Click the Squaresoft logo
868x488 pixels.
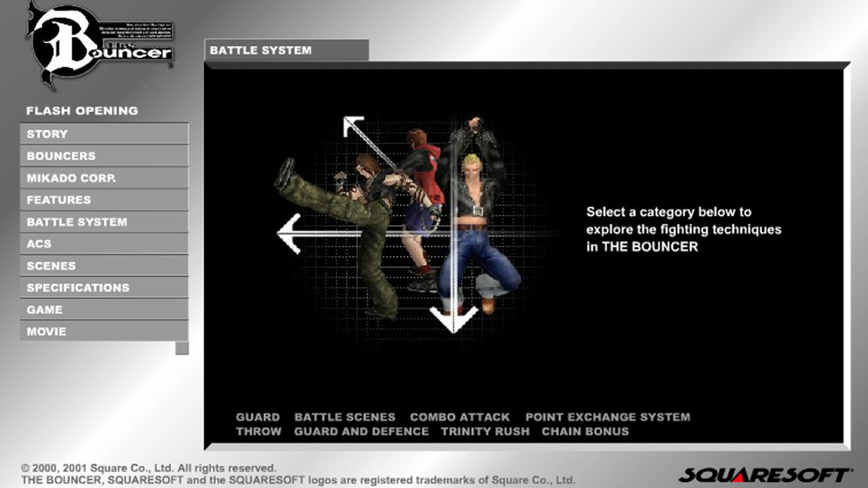tap(765, 474)
